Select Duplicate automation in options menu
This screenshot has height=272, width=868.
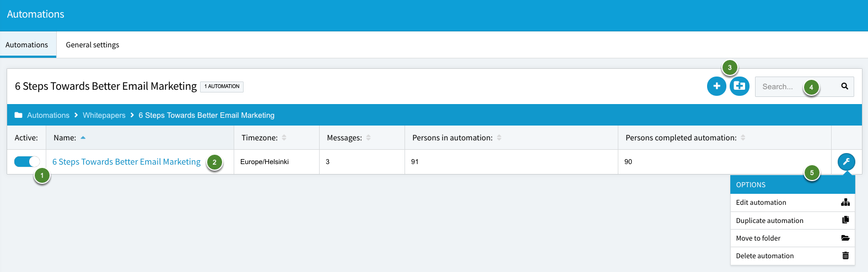pos(792,220)
